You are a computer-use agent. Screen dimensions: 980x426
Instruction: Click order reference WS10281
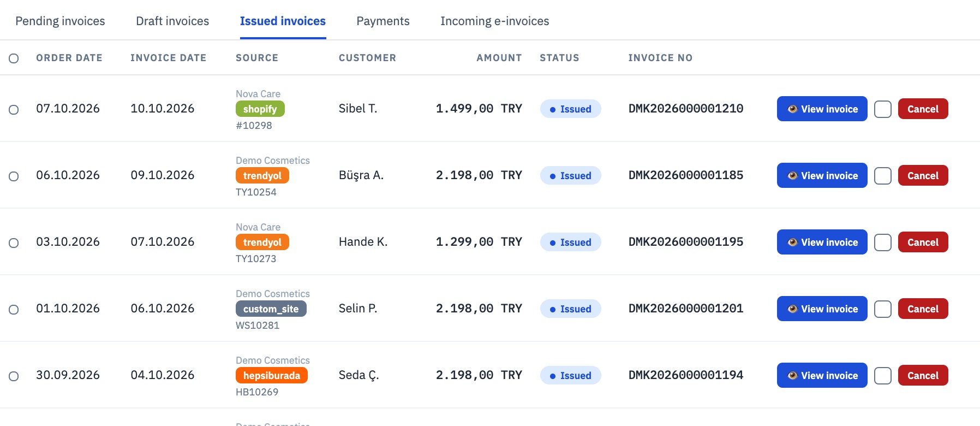(258, 326)
